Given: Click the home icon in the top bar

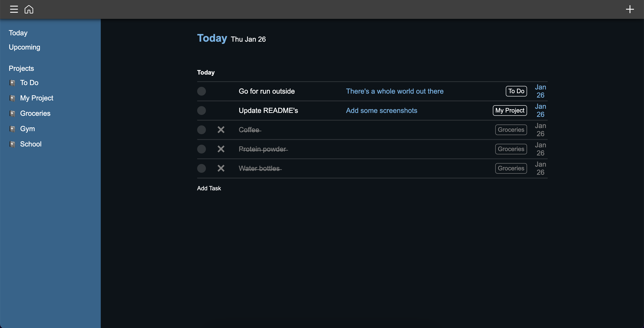Looking at the screenshot, I should pos(29,9).
